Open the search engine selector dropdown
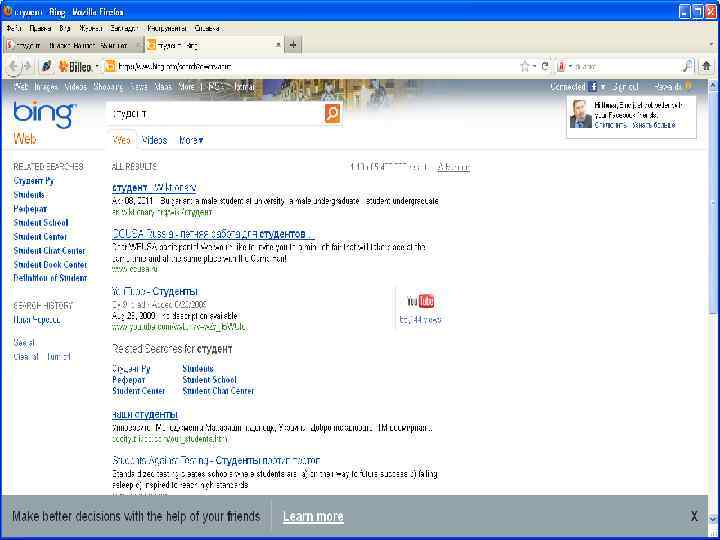 pyautogui.click(x=563, y=67)
